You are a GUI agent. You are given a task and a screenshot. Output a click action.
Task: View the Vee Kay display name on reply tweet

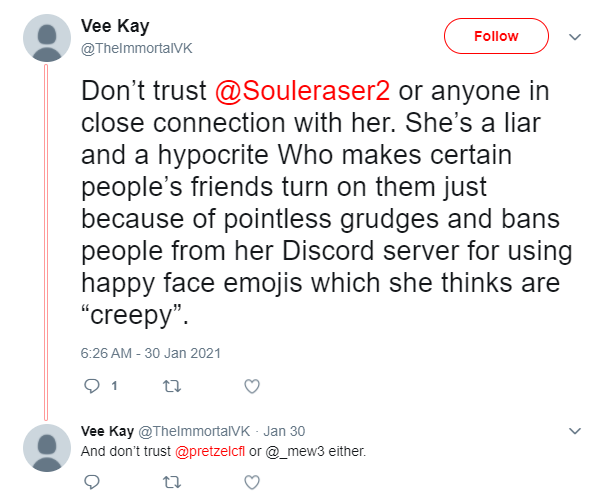(x=107, y=431)
